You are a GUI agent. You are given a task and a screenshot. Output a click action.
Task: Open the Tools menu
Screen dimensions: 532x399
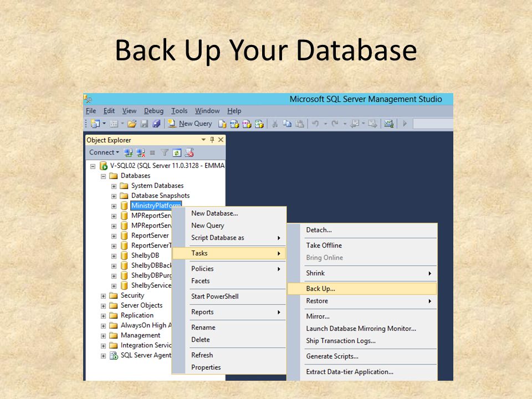pos(179,111)
